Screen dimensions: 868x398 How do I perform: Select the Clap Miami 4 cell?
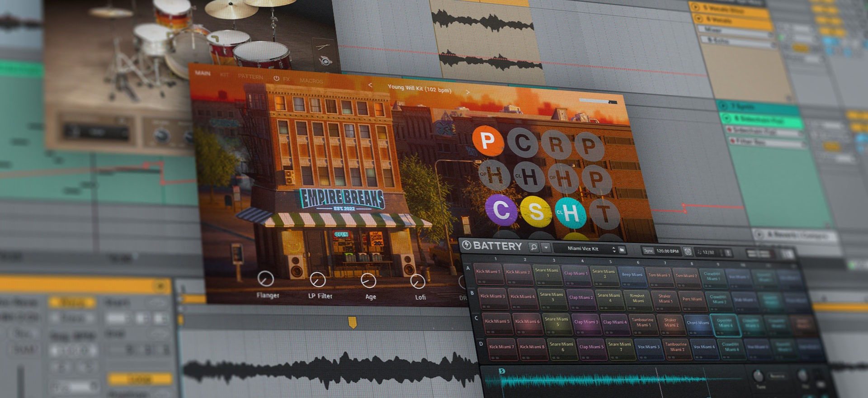615,324
